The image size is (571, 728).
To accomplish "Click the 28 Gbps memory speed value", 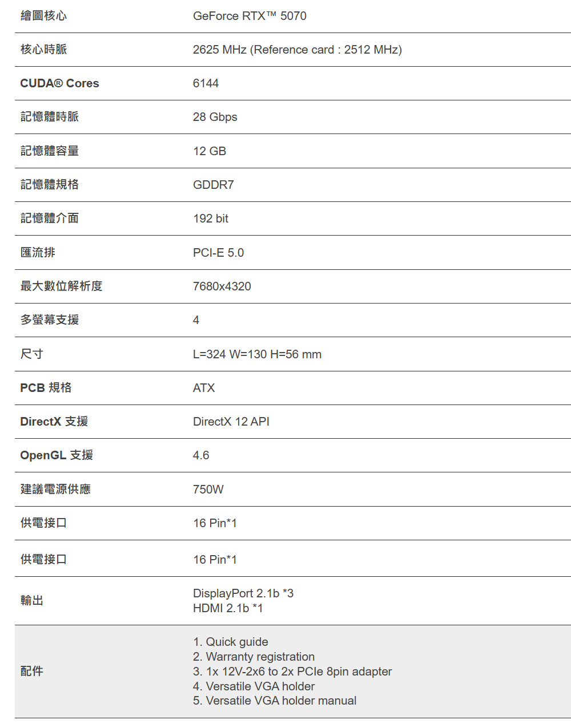I will pos(215,117).
